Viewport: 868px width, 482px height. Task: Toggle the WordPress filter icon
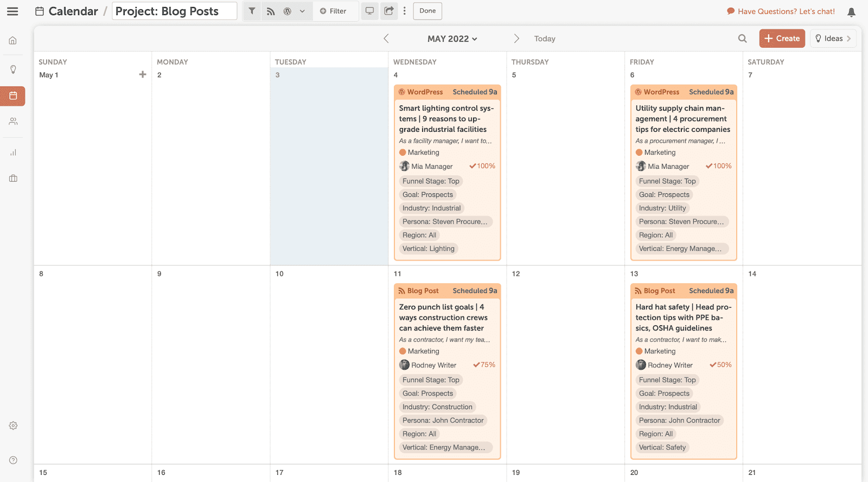288,11
